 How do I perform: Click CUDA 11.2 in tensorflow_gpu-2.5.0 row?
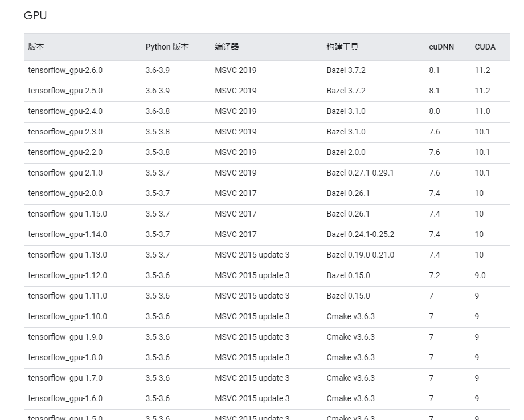(482, 91)
